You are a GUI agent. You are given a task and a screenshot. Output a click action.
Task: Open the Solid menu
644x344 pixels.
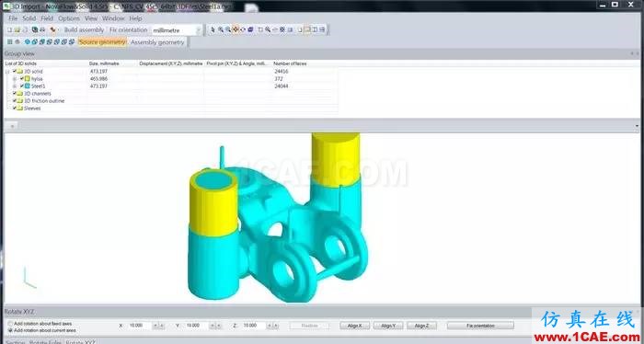[29, 18]
